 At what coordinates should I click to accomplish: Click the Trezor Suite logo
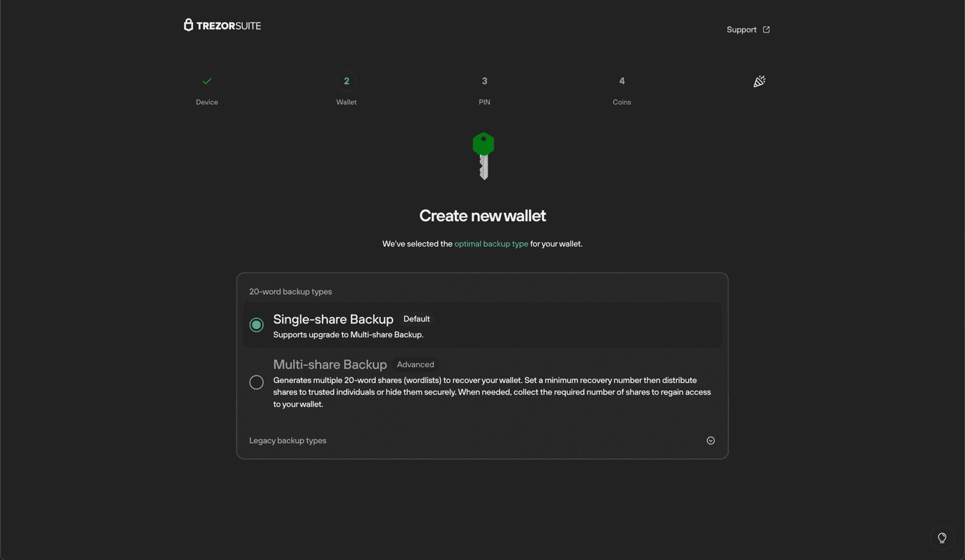(223, 25)
